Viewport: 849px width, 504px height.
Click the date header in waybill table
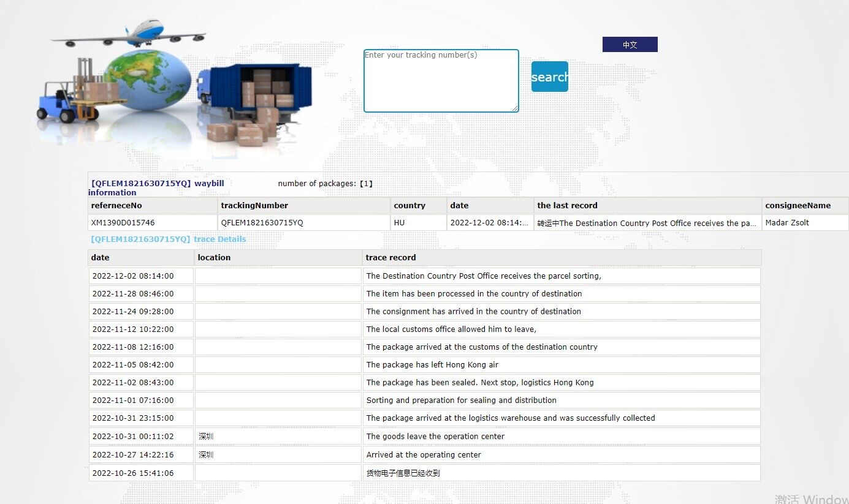coord(490,206)
